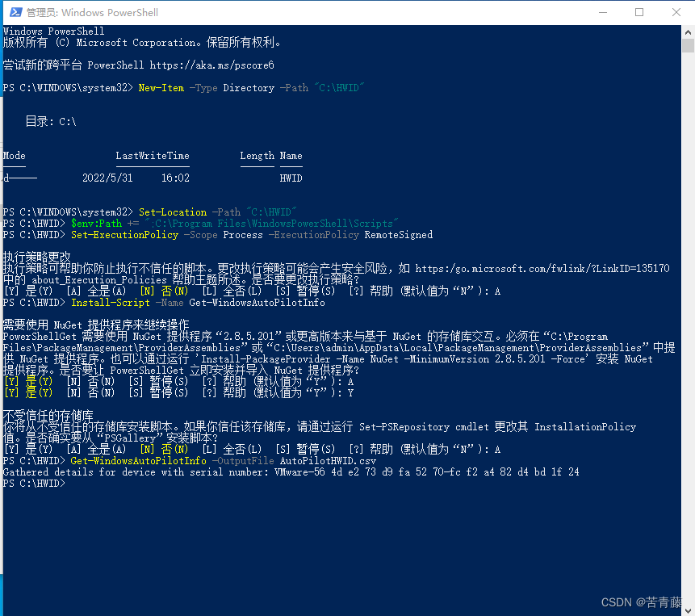Viewport: 695px width, 616px height.
Task: Click the New-Item command text
Action: [x=161, y=88]
